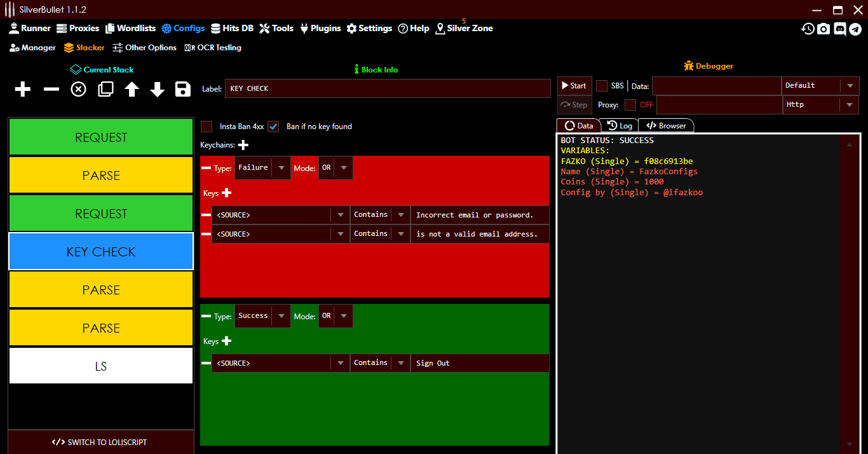Start the debugger run

(573, 85)
